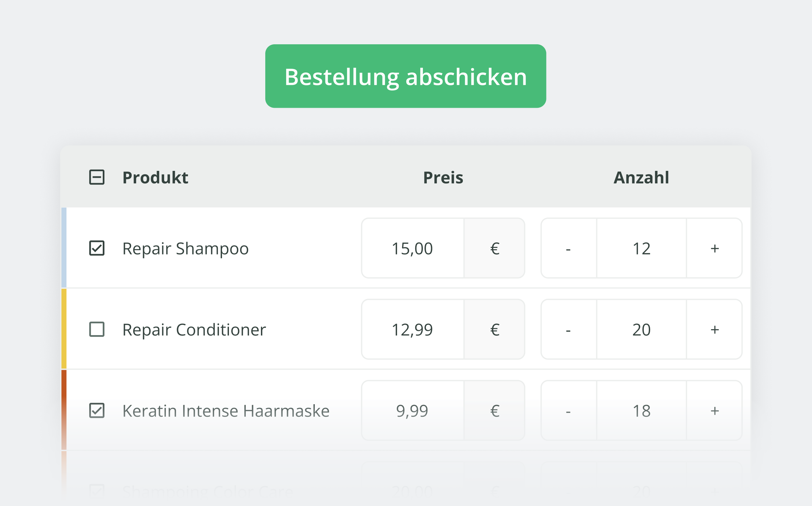The width and height of the screenshot is (812, 506).
Task: Increase Repair Shampoo quantity with plus
Action: click(x=714, y=248)
